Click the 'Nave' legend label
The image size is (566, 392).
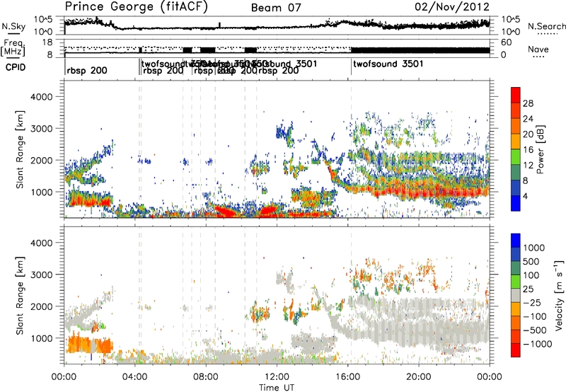538,50
